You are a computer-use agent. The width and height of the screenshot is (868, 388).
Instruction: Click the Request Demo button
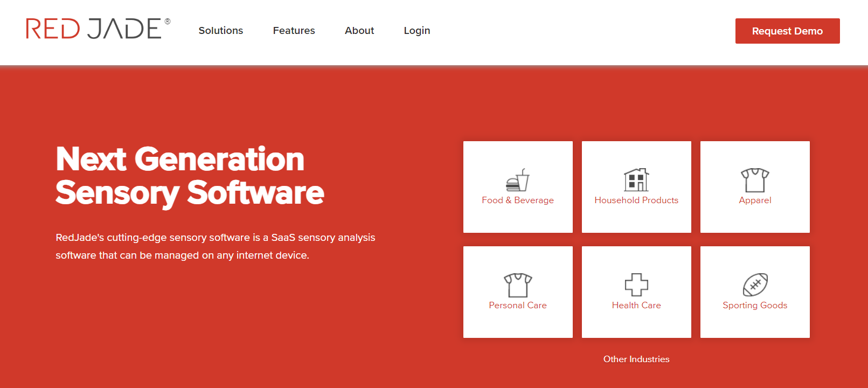(787, 31)
